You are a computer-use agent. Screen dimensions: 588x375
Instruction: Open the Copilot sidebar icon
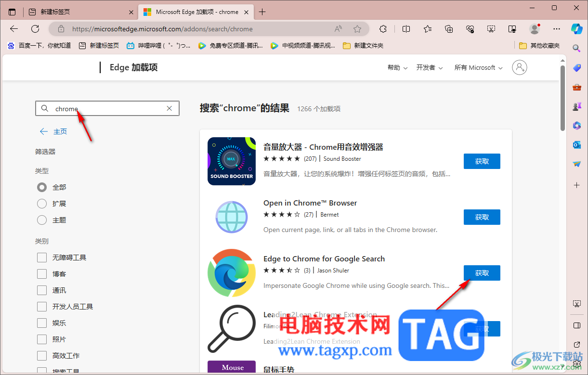pyautogui.click(x=577, y=28)
